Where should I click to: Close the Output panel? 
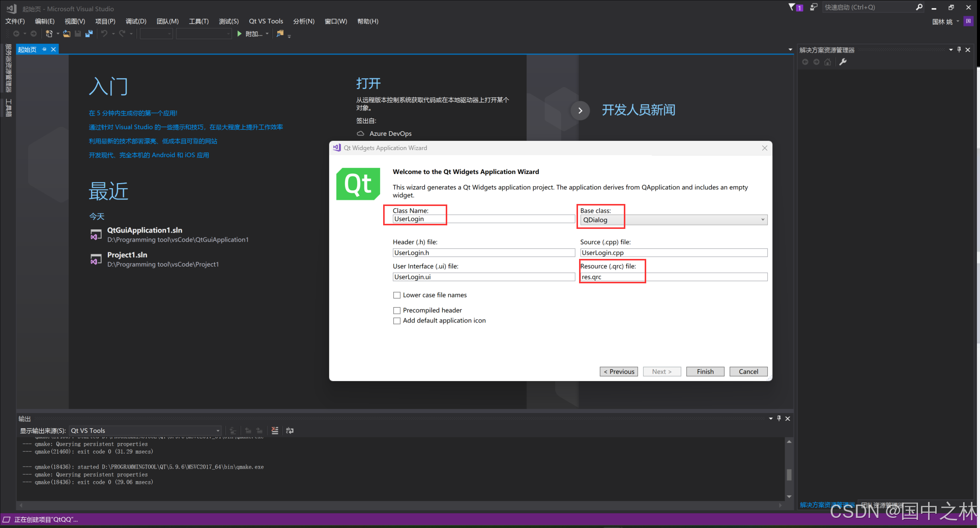(x=788, y=418)
